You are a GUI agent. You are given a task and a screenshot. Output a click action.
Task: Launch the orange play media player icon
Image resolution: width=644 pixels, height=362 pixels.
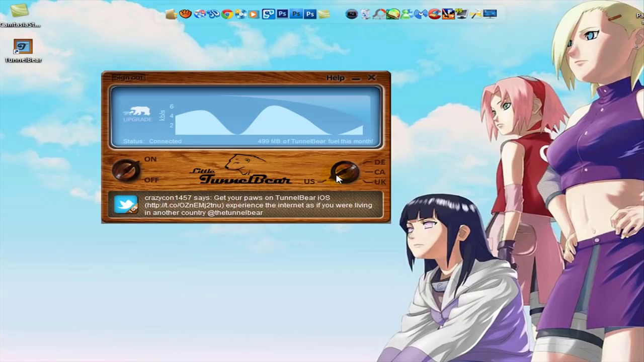coord(253,15)
